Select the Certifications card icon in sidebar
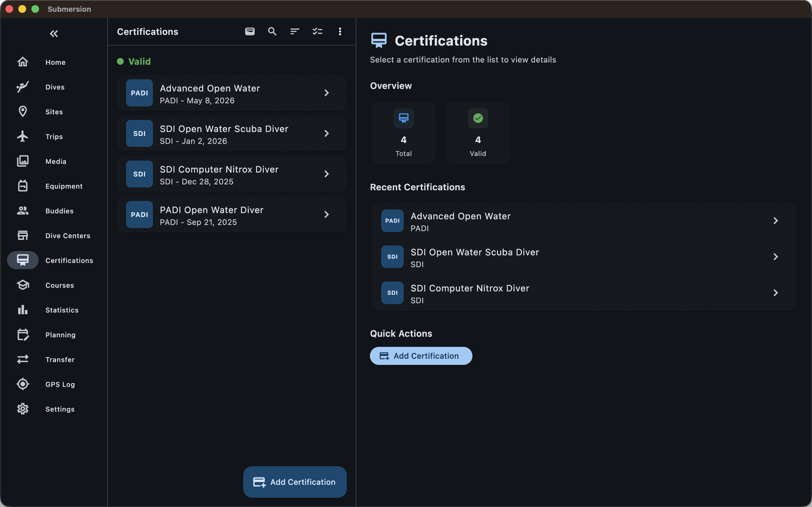 pyautogui.click(x=23, y=260)
